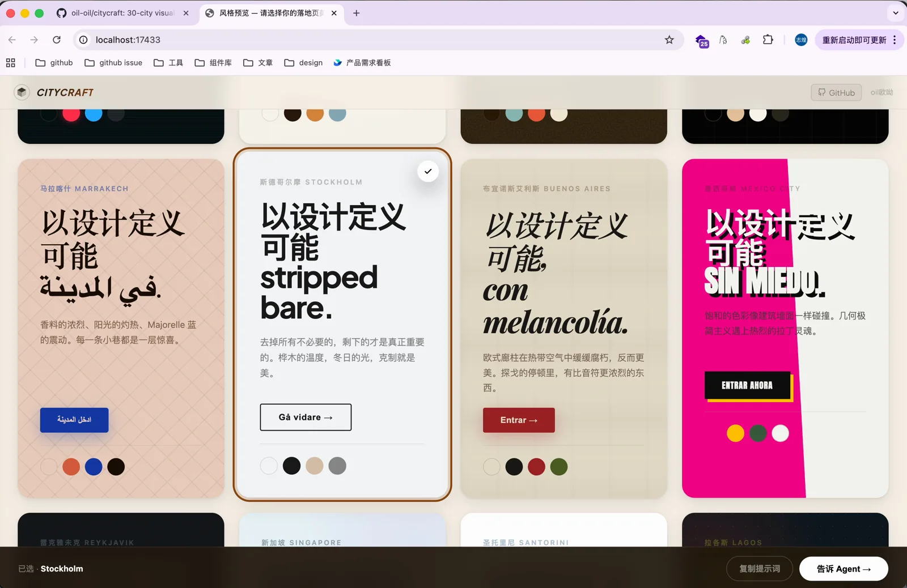This screenshot has width=907, height=588.
Task: Pick the black swatch in Marrakech card
Action: [x=116, y=467]
